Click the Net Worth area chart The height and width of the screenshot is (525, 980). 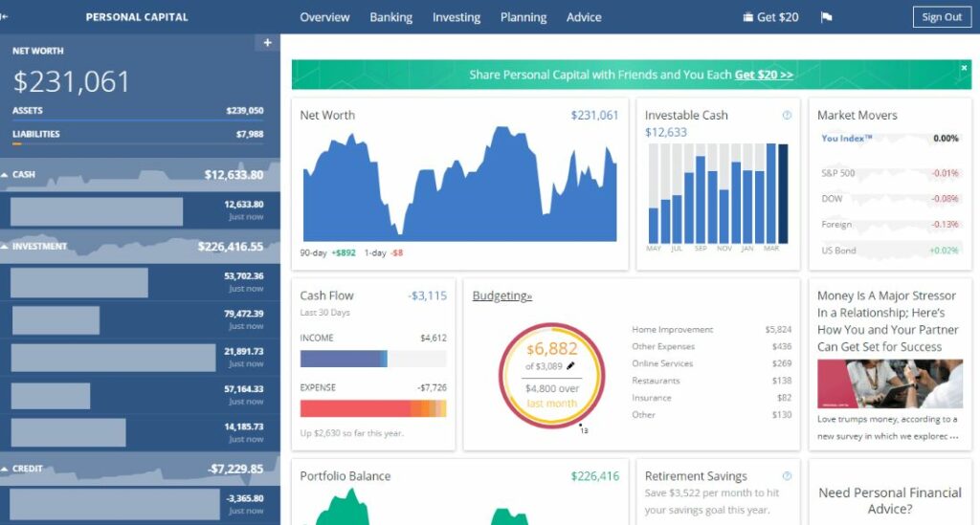click(x=459, y=185)
